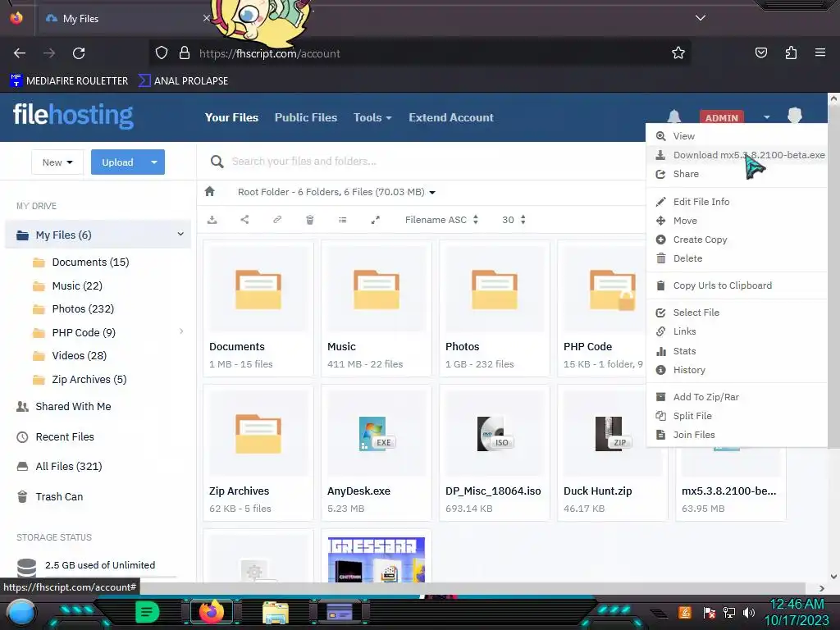Open Firefox extensions puzzle icon
Screen dimensions: 840x630
[x=791, y=52]
